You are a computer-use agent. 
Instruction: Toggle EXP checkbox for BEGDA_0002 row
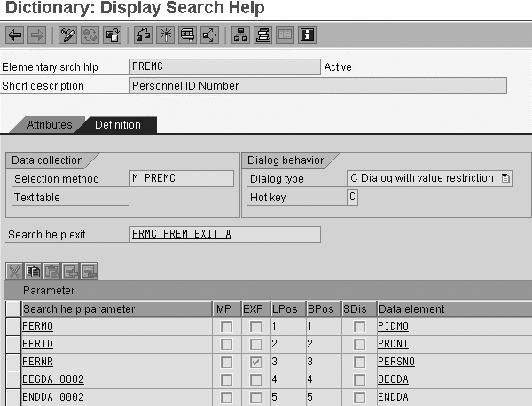pos(255,379)
